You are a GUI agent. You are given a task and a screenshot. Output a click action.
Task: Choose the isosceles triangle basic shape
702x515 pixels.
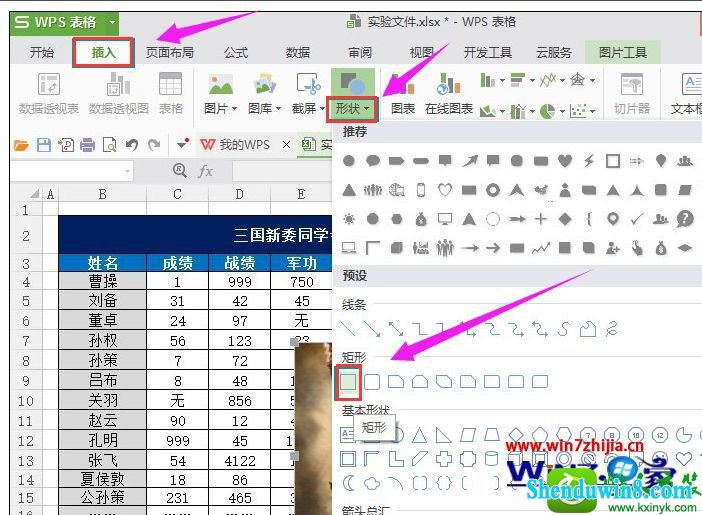pos(419,434)
